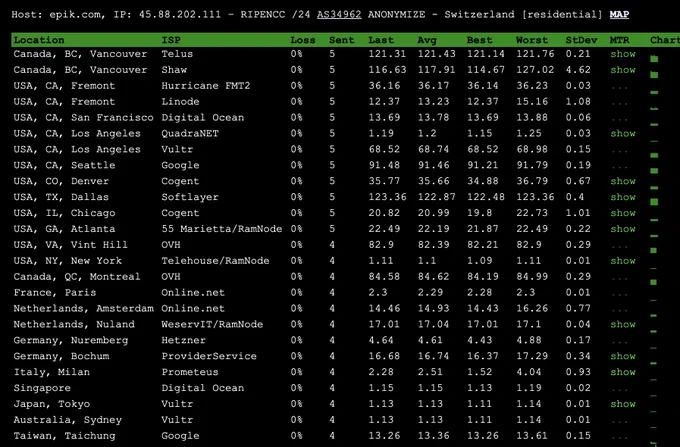The image size is (680, 447).
Task: Select the 68.74 Avg value for Vultr Los Angeles
Action: coord(434,150)
